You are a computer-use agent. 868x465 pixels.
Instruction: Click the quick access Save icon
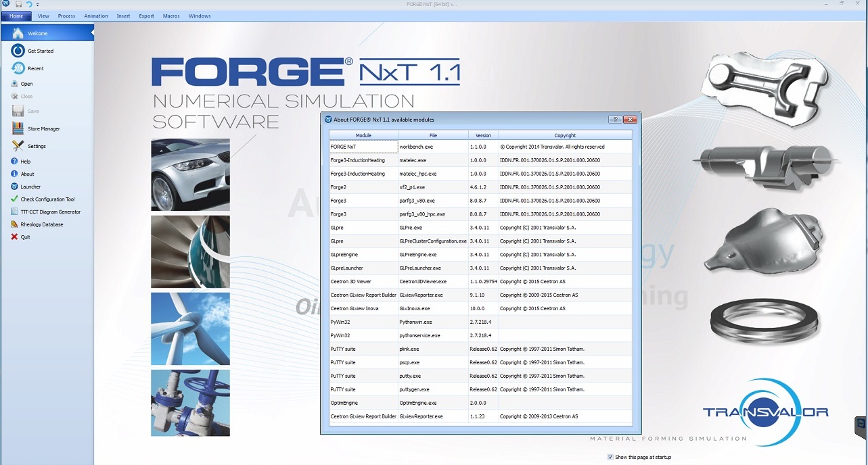(19, 5)
